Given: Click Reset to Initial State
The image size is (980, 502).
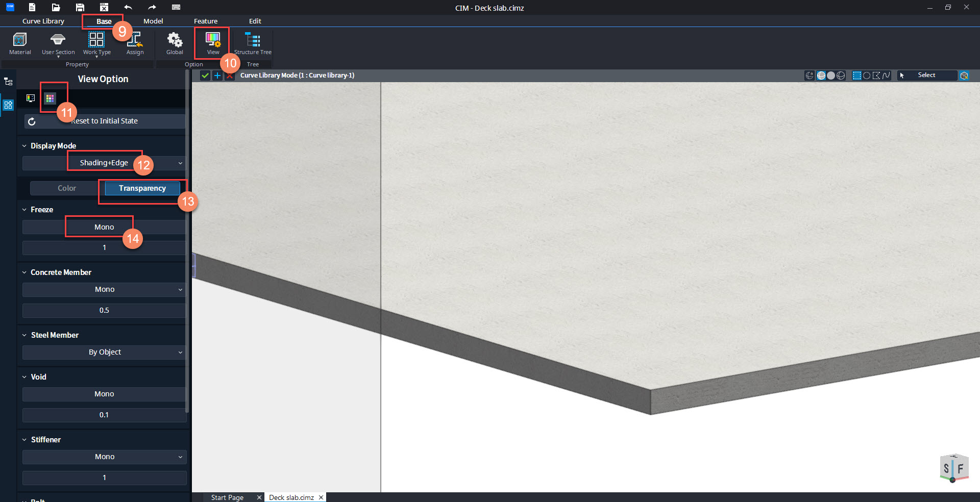Looking at the screenshot, I should pos(104,121).
